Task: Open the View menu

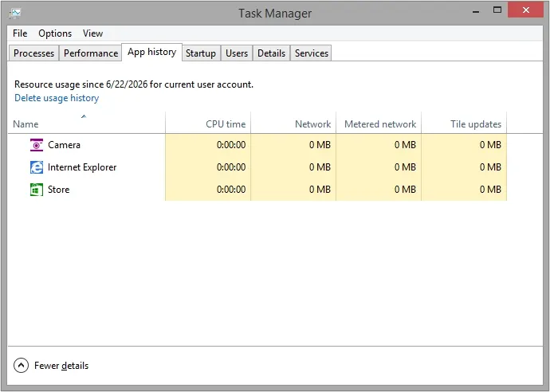Action: click(x=93, y=33)
